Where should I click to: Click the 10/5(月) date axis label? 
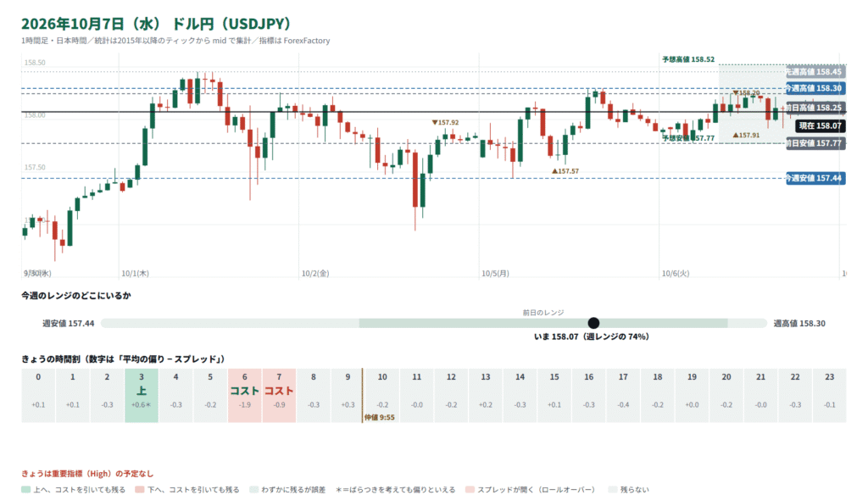tap(495, 274)
